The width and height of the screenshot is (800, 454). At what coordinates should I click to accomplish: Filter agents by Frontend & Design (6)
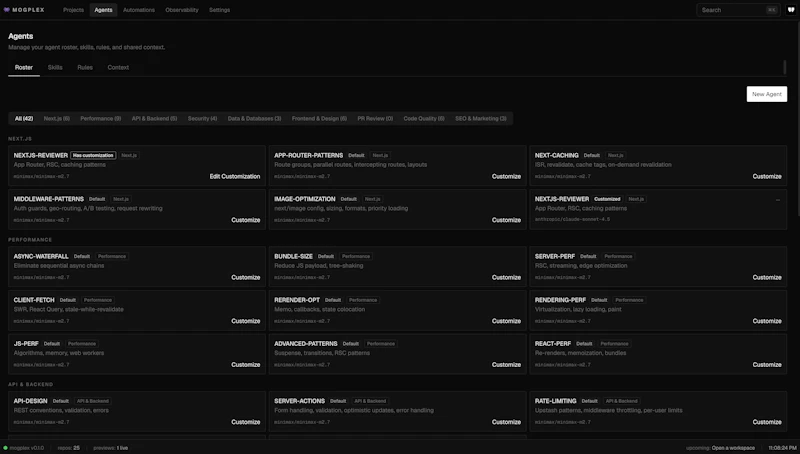coord(319,118)
